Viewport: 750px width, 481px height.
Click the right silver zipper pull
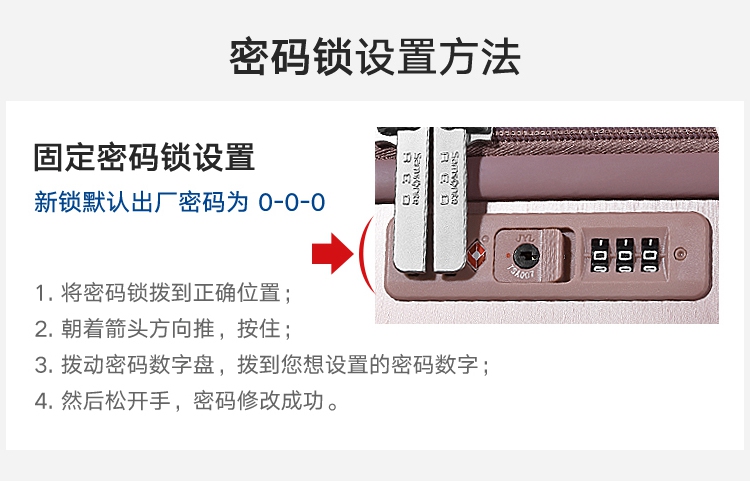point(450,200)
